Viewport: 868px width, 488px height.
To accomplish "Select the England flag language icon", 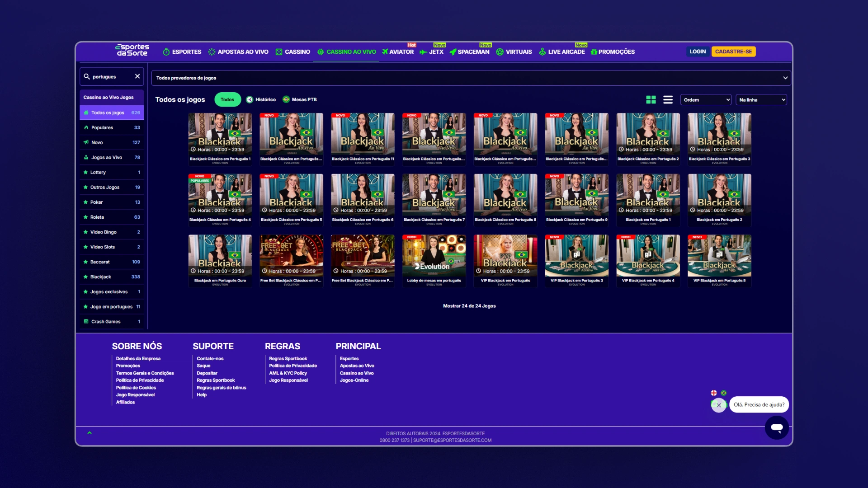I will (714, 393).
